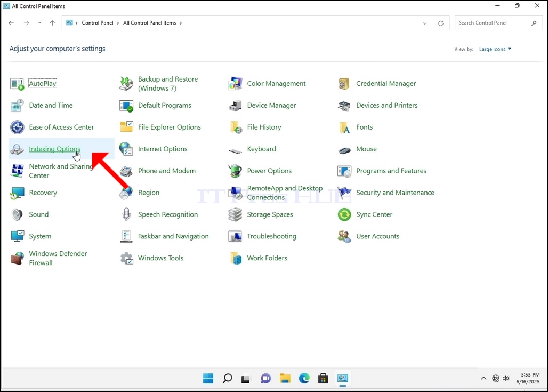Image resolution: width=548 pixels, height=392 pixels.
Task: Open the View by Large icons dropdown
Action: tap(495, 49)
